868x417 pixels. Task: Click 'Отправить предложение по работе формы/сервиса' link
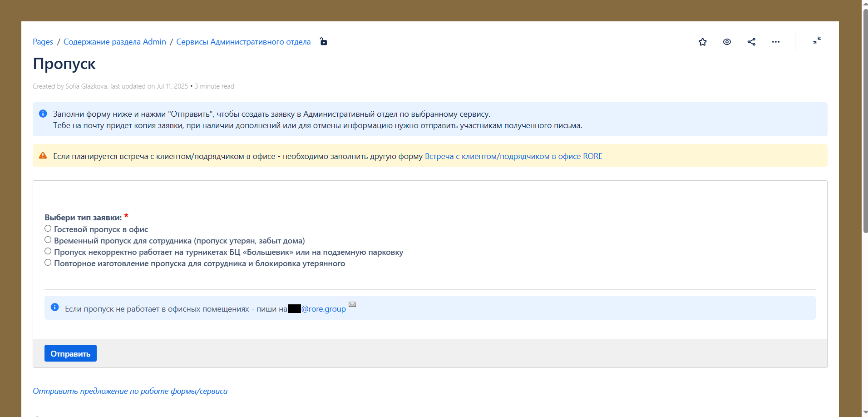(130, 391)
